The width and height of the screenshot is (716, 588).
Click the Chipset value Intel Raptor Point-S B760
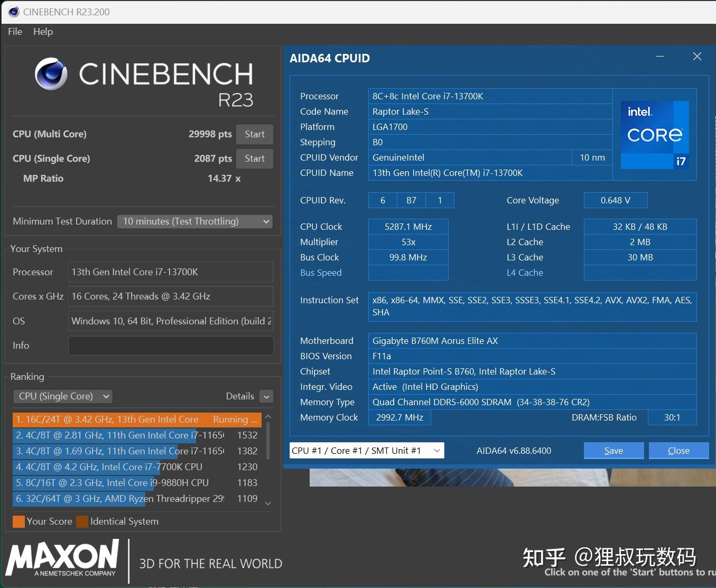(x=532, y=371)
